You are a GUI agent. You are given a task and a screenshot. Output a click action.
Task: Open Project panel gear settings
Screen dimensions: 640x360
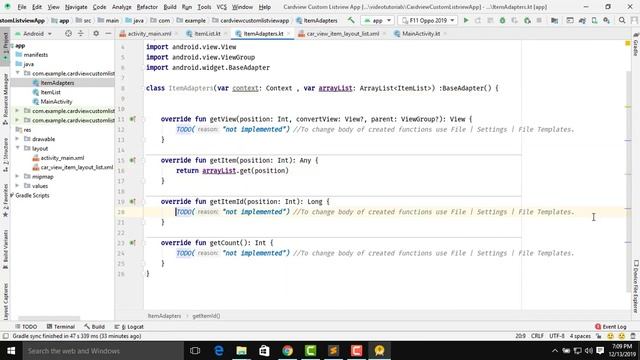pyautogui.click(x=96, y=33)
